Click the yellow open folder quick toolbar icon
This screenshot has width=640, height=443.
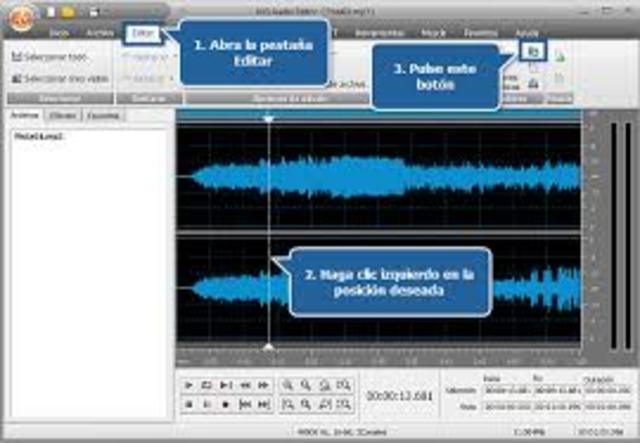coord(68,12)
